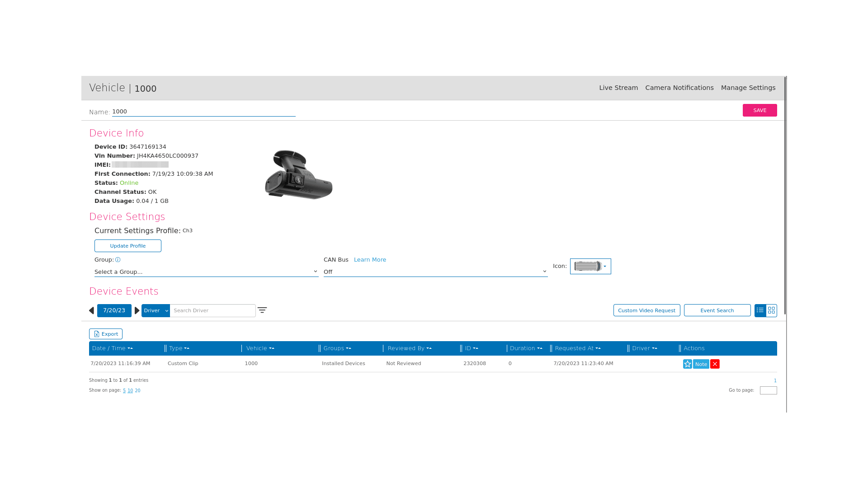Open the vehicle Icon picker

590,266
